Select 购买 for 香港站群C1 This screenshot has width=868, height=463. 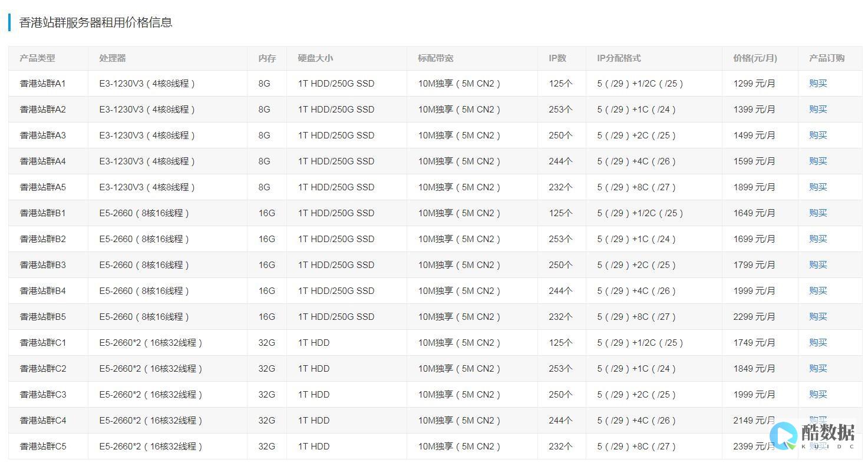pyautogui.click(x=818, y=343)
